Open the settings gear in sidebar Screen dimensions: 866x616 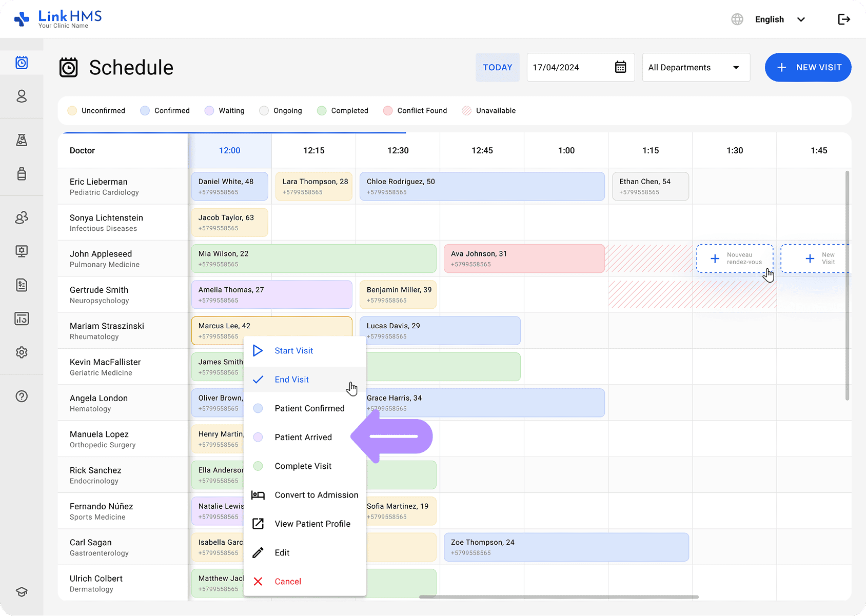[22, 352]
